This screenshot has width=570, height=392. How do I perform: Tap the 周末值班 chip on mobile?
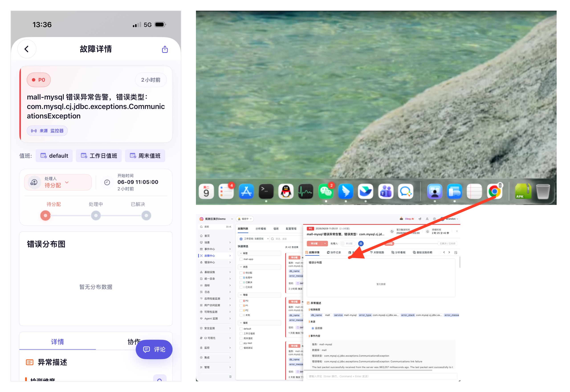pyautogui.click(x=145, y=156)
